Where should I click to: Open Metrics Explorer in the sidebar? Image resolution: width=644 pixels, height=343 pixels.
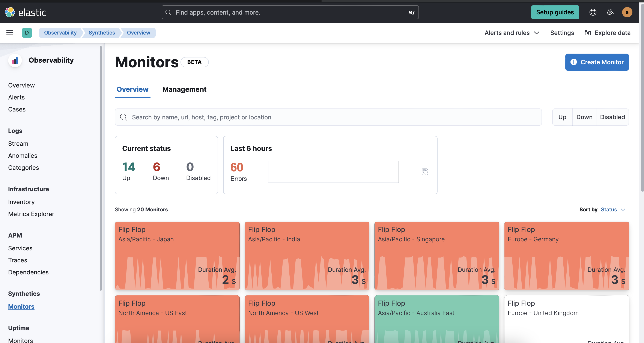coord(31,214)
